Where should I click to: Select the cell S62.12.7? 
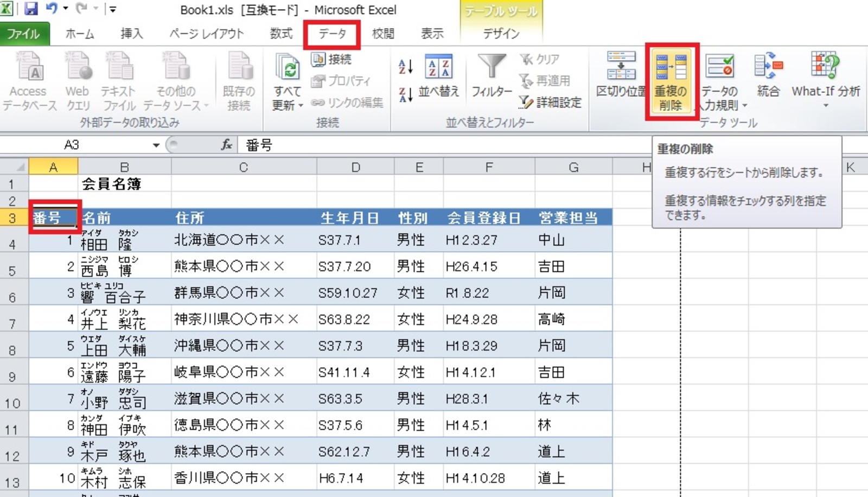355,451
